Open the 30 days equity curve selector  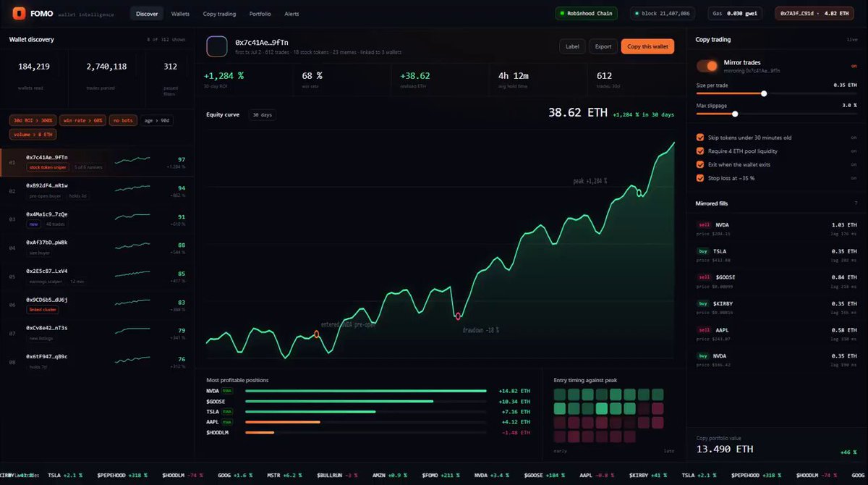262,114
